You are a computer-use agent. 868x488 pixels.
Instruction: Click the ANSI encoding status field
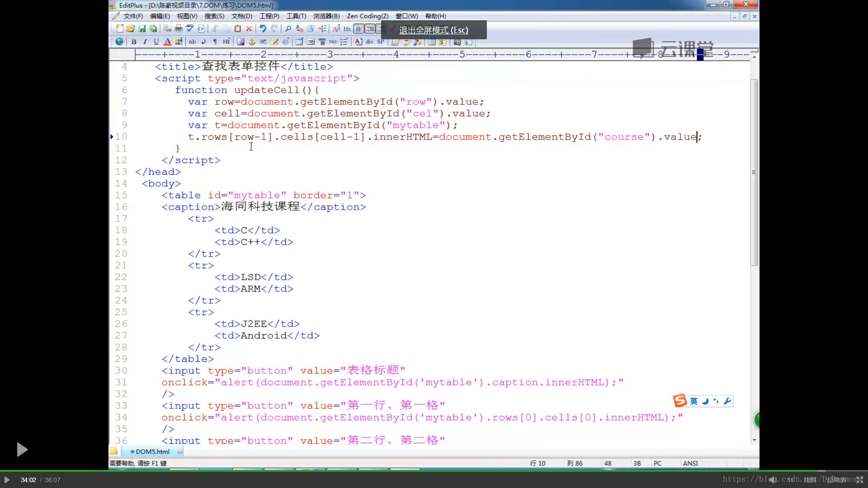[690, 463]
